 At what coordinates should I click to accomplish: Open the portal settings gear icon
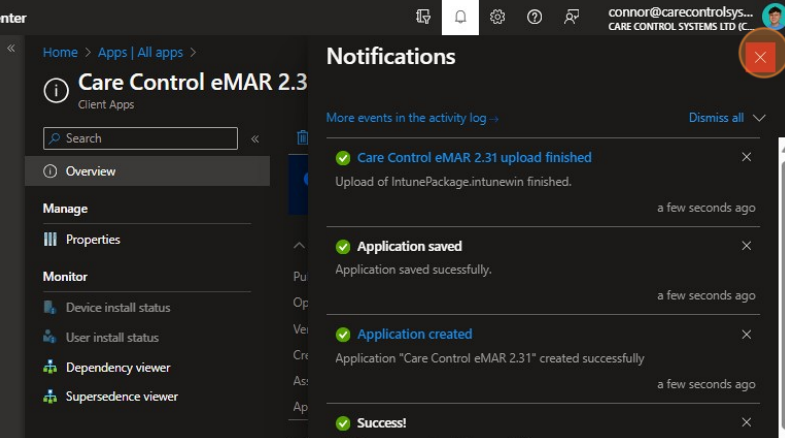497,17
